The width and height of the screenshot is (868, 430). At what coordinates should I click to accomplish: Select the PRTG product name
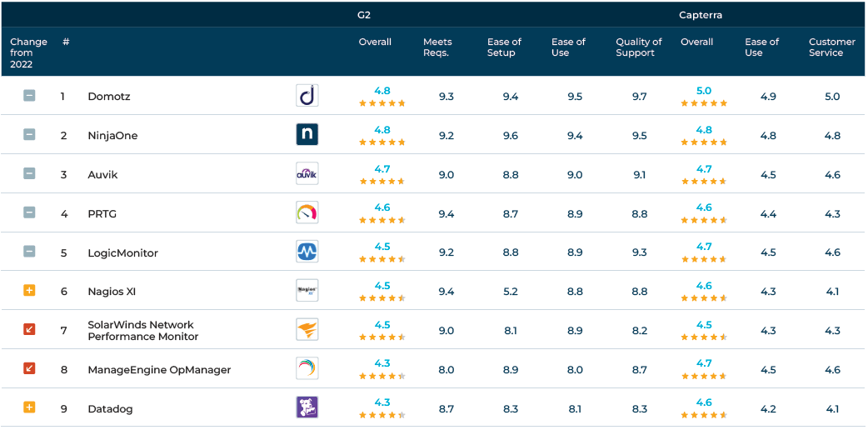[x=102, y=214]
